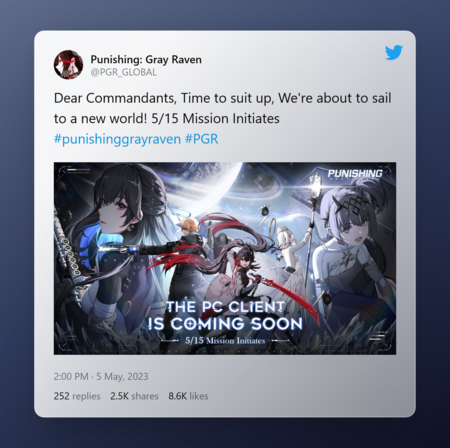The image size is (450, 448).
Task: Click the account name Punishing: Gray Raven
Action: pos(146,59)
